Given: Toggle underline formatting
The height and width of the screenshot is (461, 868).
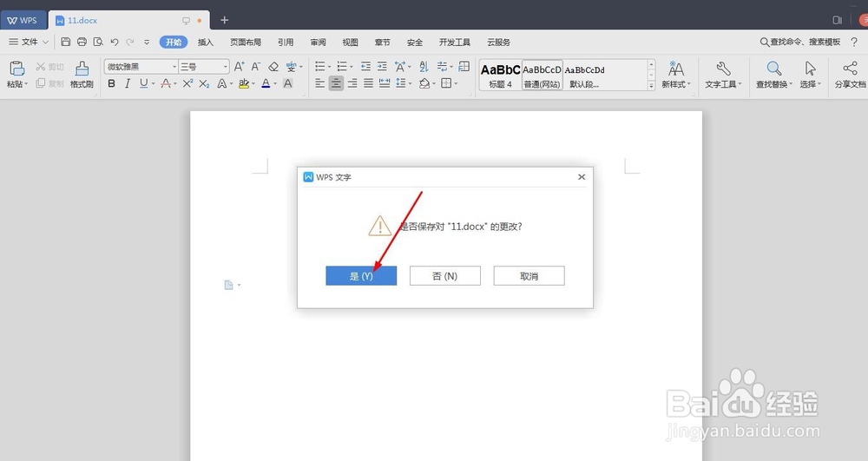Looking at the screenshot, I should coord(144,83).
